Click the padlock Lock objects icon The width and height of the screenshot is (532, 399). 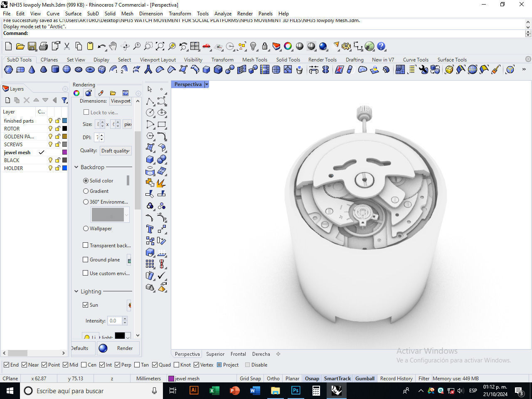pos(265,47)
